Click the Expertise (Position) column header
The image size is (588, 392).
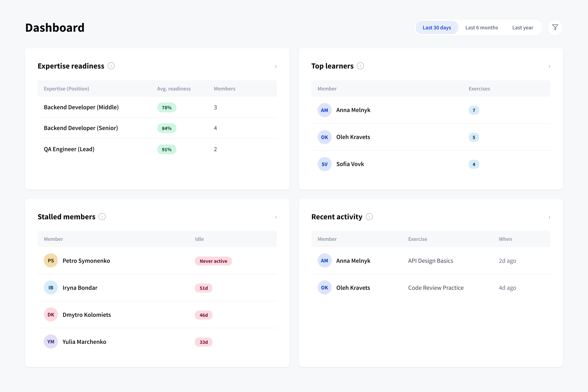[66, 89]
